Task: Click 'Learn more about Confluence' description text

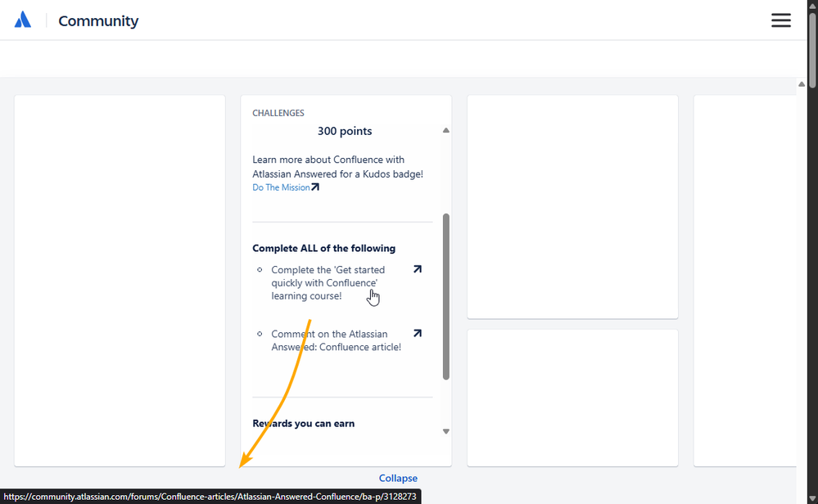Action: click(337, 167)
